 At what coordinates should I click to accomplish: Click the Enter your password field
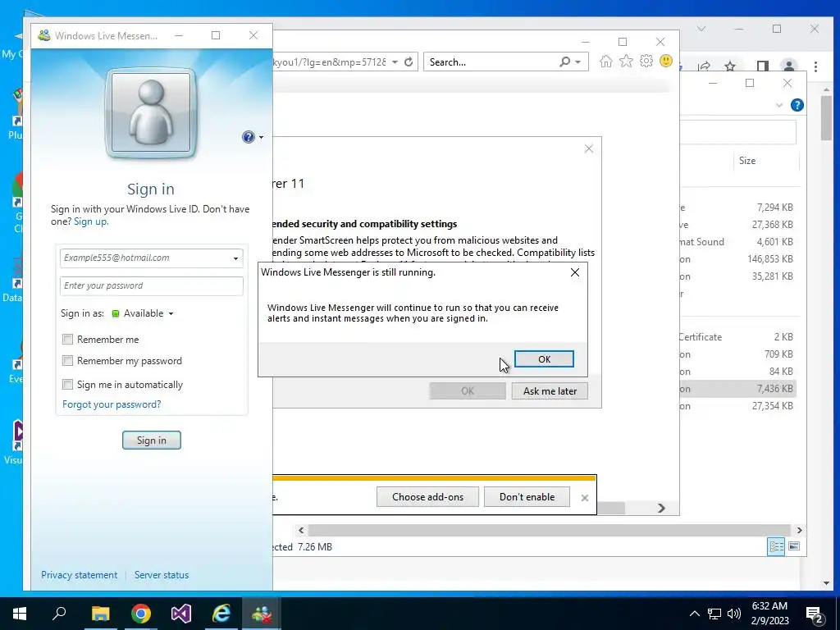click(152, 285)
